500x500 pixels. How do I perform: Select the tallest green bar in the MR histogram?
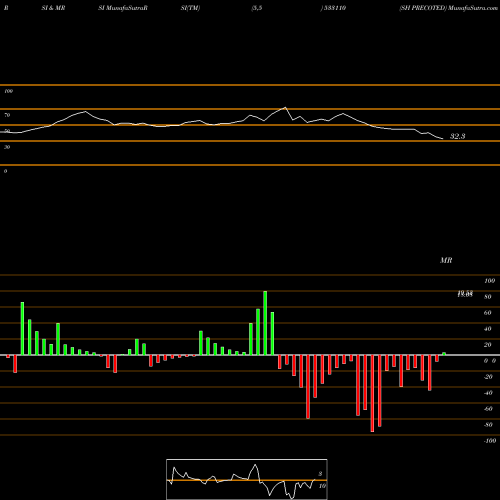click(x=265, y=323)
